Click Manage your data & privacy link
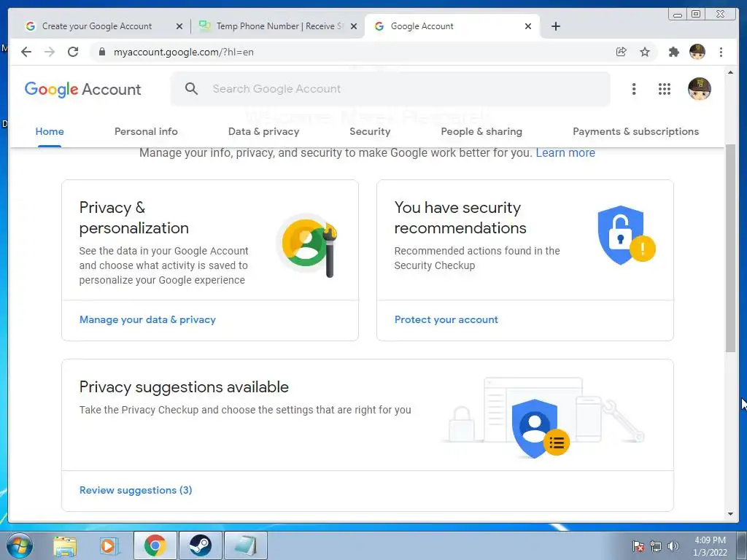Viewport: 747px width, 560px height. [147, 319]
